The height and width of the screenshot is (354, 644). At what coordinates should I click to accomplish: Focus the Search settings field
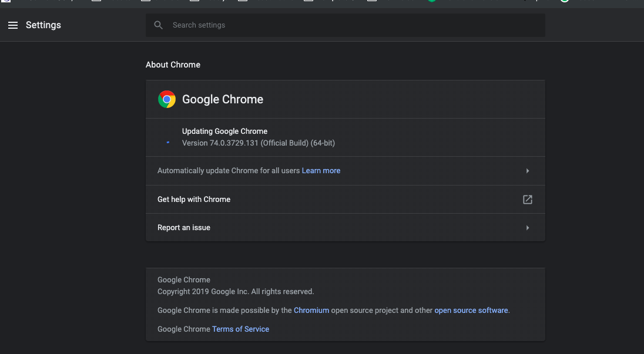point(346,25)
